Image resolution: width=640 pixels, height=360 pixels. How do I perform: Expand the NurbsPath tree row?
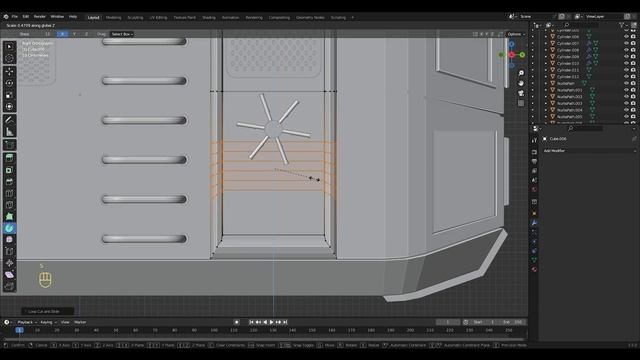[546, 83]
